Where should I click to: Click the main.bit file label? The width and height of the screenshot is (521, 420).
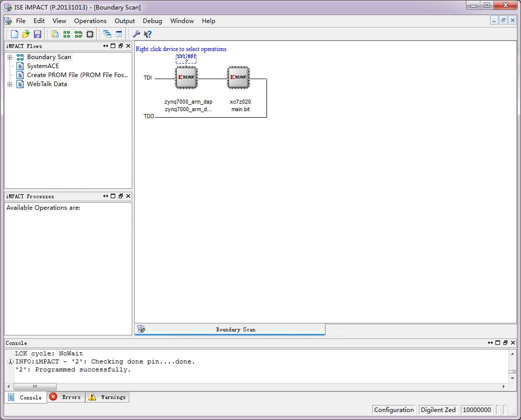pyautogui.click(x=240, y=109)
